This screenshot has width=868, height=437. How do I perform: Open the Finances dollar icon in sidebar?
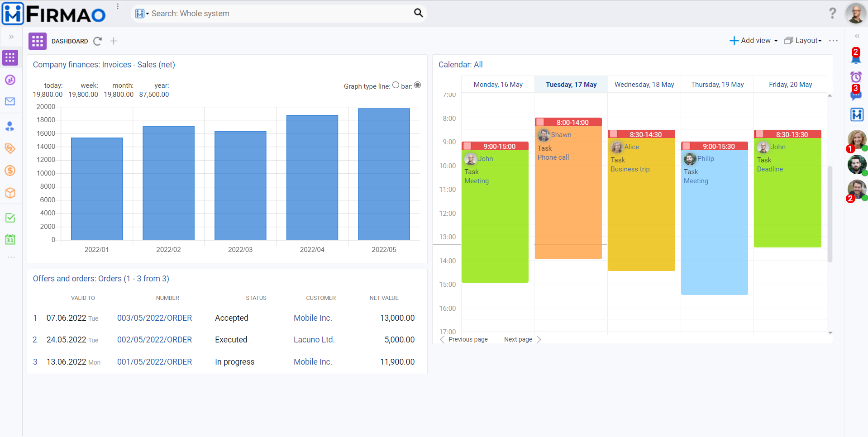click(x=10, y=171)
